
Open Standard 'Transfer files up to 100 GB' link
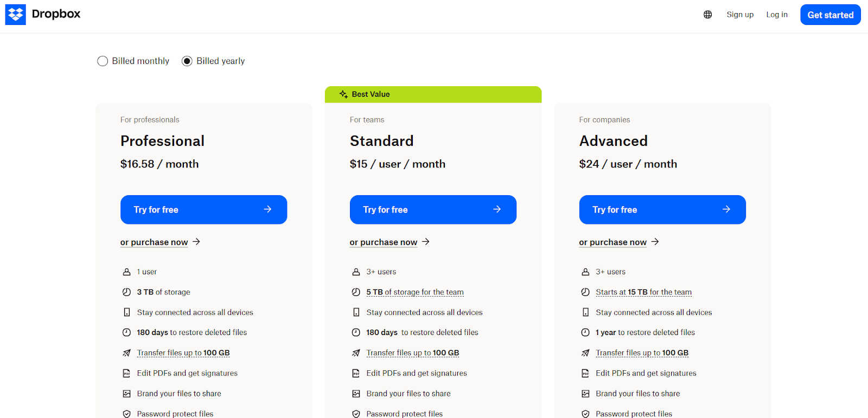413,353
